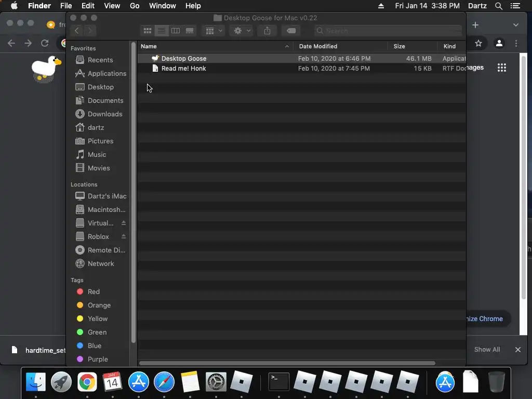Screen dimensions: 532x399
Task: Open the Window menu
Action: 163,6
